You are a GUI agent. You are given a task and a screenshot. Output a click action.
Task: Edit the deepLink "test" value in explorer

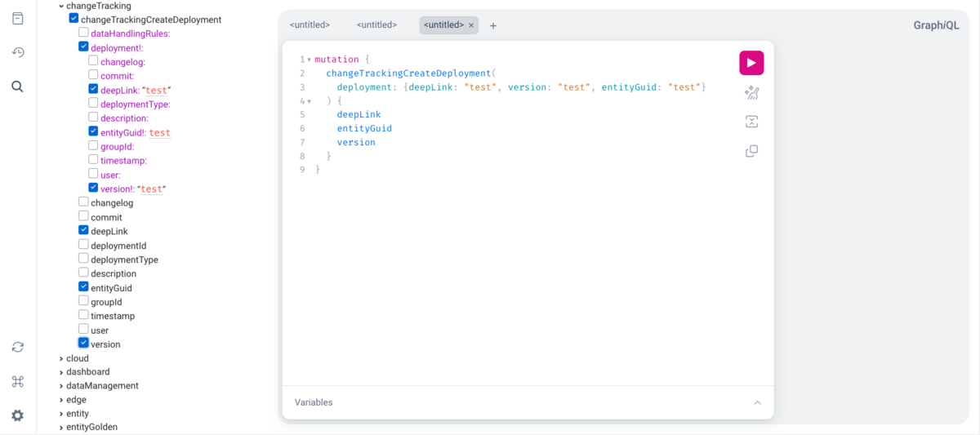tap(158, 90)
